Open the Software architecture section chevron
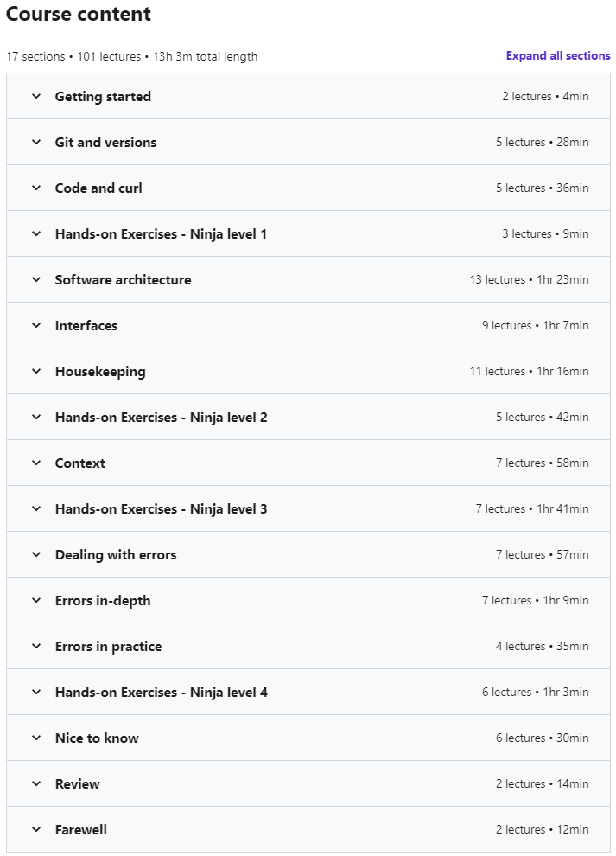The height and width of the screenshot is (856, 616). [36, 279]
